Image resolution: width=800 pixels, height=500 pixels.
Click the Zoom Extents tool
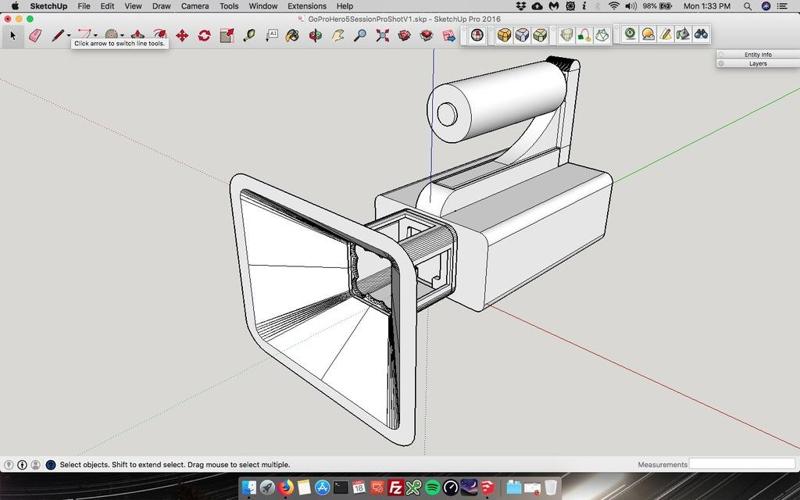[x=382, y=36]
